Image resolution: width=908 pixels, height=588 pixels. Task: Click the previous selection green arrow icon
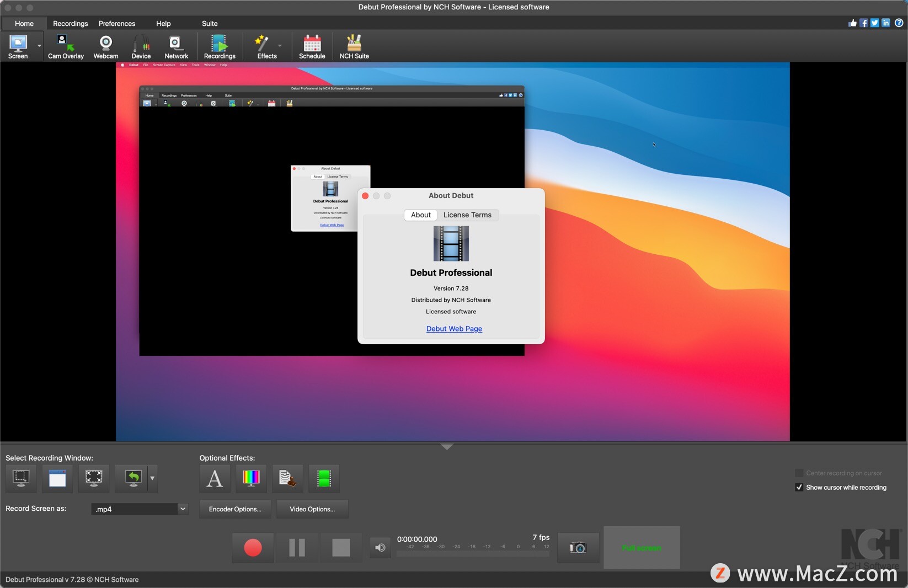132,478
